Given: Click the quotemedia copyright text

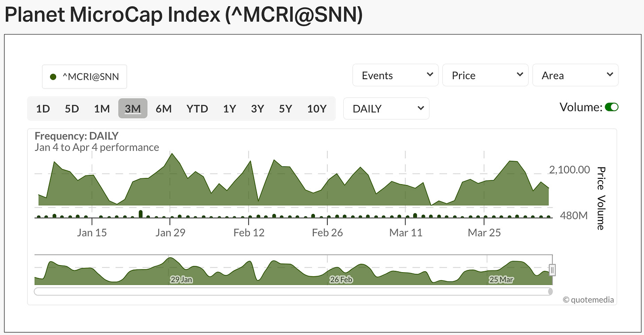Looking at the screenshot, I should click(x=588, y=300).
